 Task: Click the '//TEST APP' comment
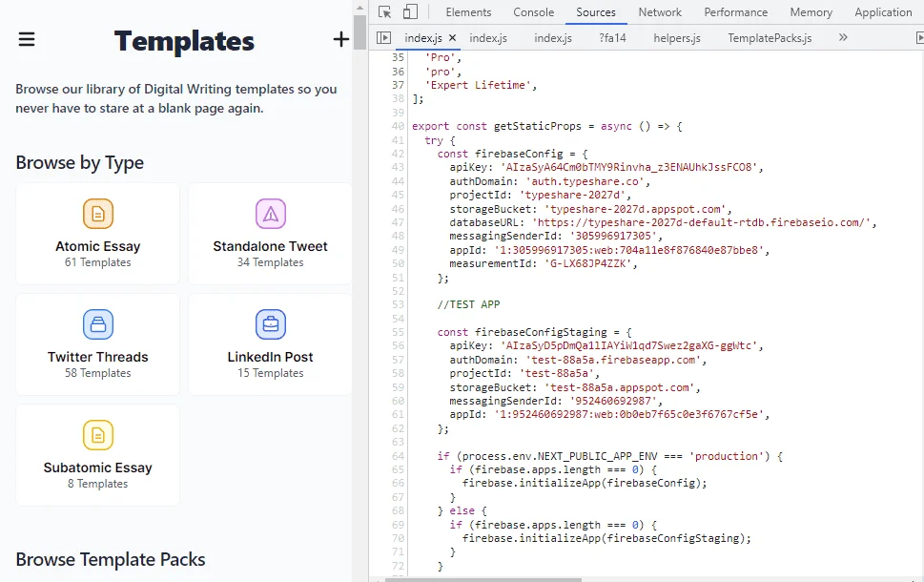coord(468,305)
